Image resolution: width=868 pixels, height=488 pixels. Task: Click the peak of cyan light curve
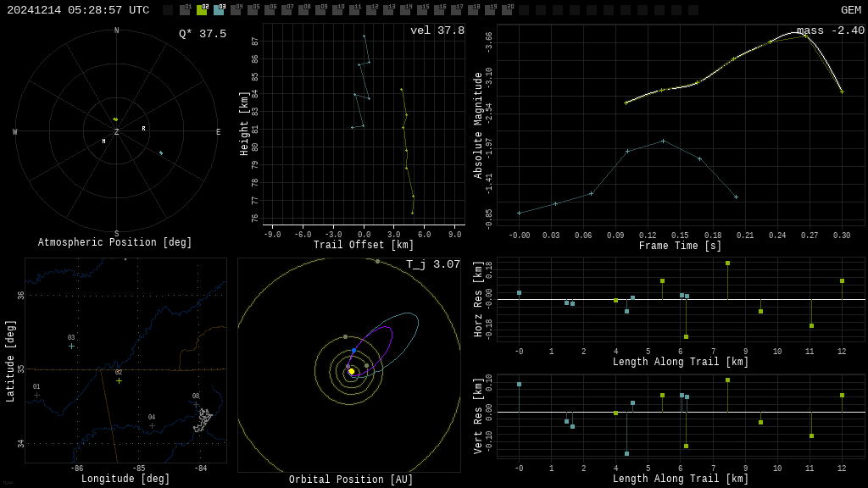tap(663, 141)
